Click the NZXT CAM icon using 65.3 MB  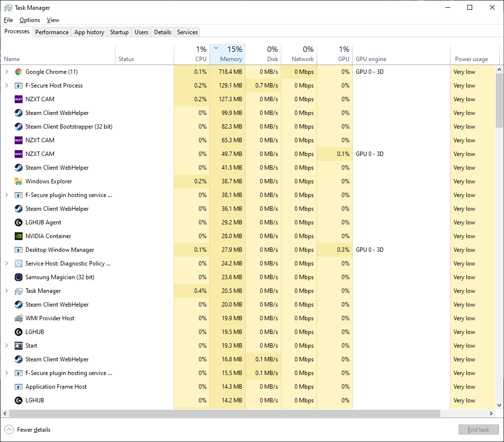click(19, 140)
